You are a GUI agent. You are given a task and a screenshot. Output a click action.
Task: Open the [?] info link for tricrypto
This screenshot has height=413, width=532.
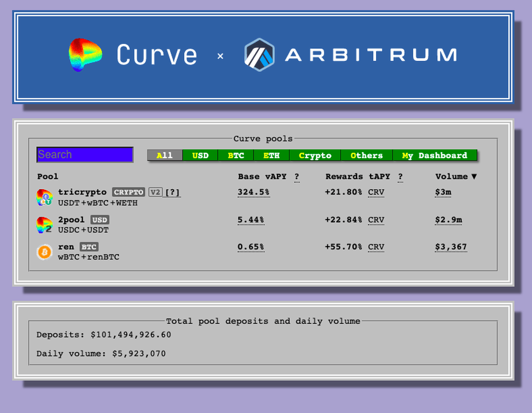pyautogui.click(x=173, y=192)
